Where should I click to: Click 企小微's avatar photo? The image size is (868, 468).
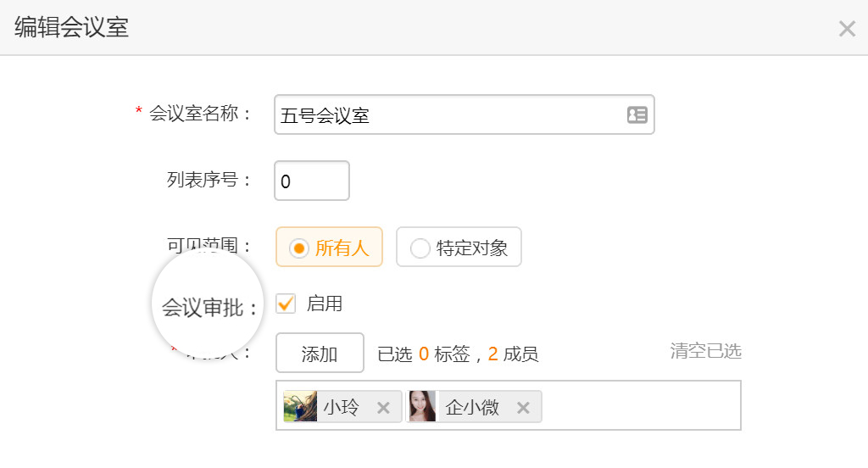click(x=422, y=406)
